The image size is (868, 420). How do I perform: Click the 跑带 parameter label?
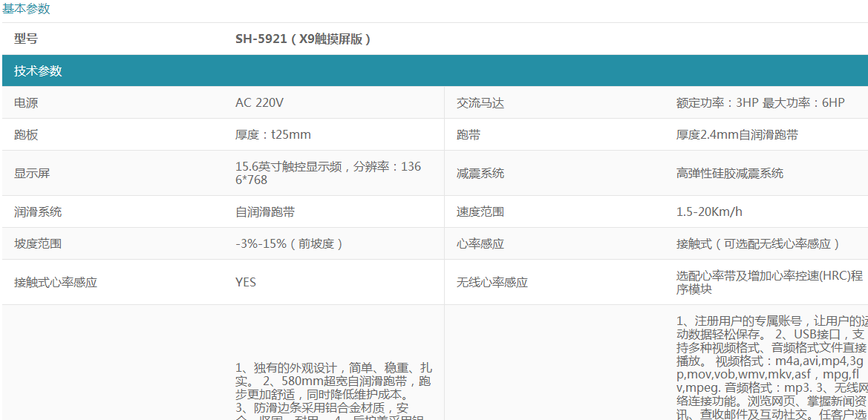pos(468,135)
